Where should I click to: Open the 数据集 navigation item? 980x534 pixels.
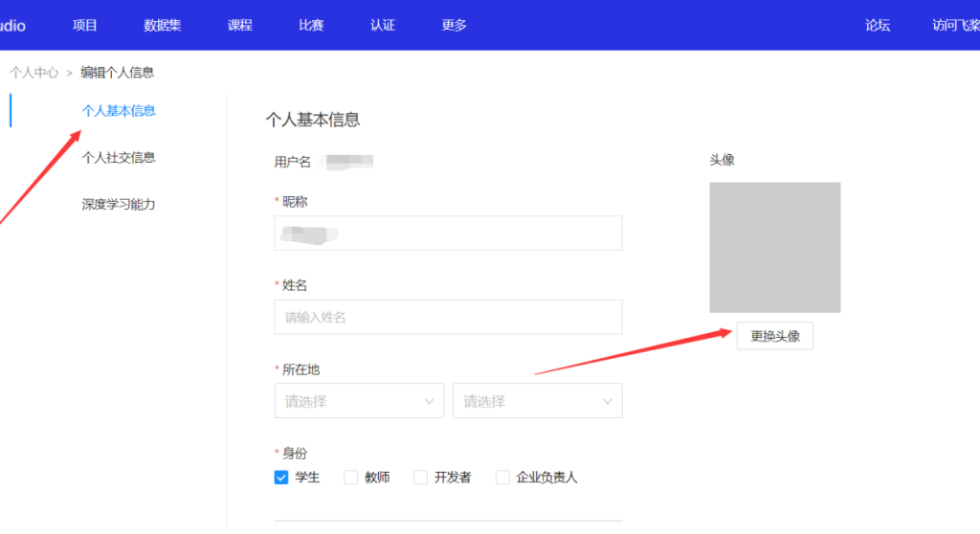pyautogui.click(x=163, y=25)
